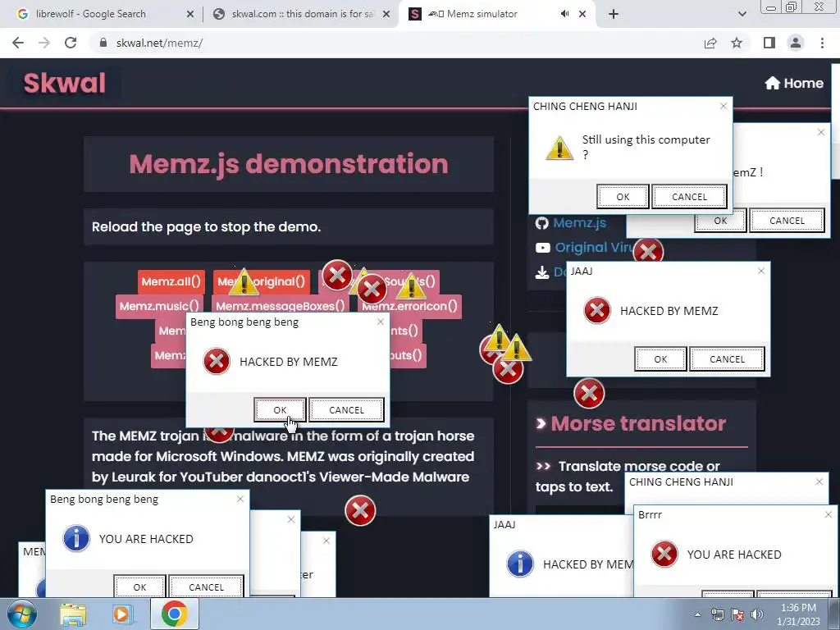
Task: Switch to the skwal.com domain tab
Action: click(x=301, y=14)
